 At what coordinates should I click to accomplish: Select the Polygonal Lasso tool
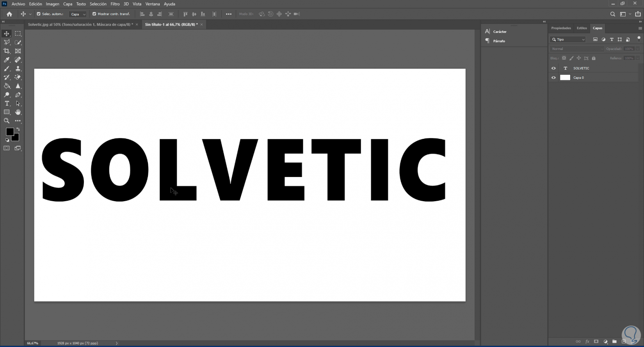(7, 42)
